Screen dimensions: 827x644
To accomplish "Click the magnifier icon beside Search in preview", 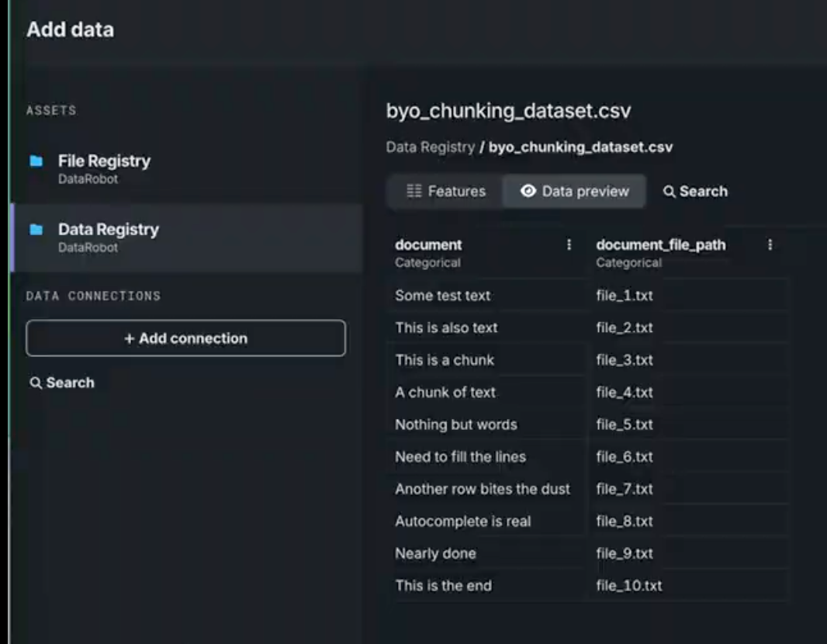I will tap(670, 192).
